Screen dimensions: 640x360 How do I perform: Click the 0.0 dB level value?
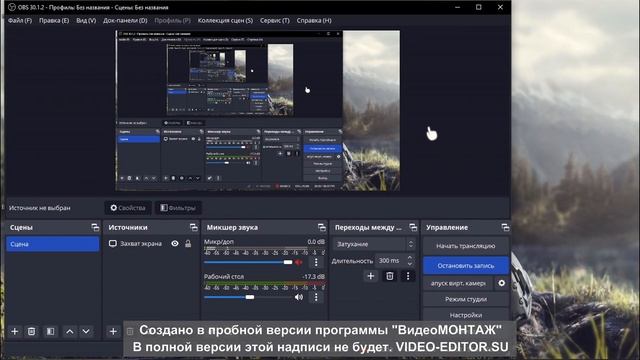coord(316,242)
